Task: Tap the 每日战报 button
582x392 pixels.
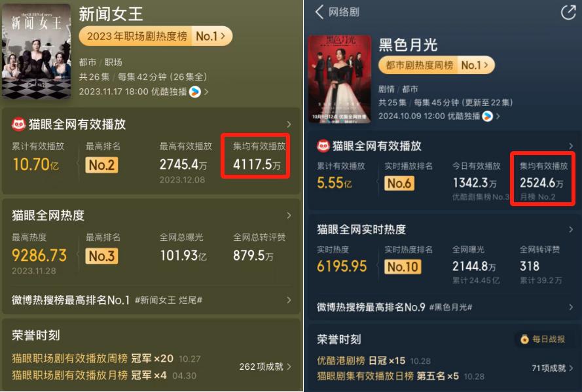Action: click(x=543, y=339)
